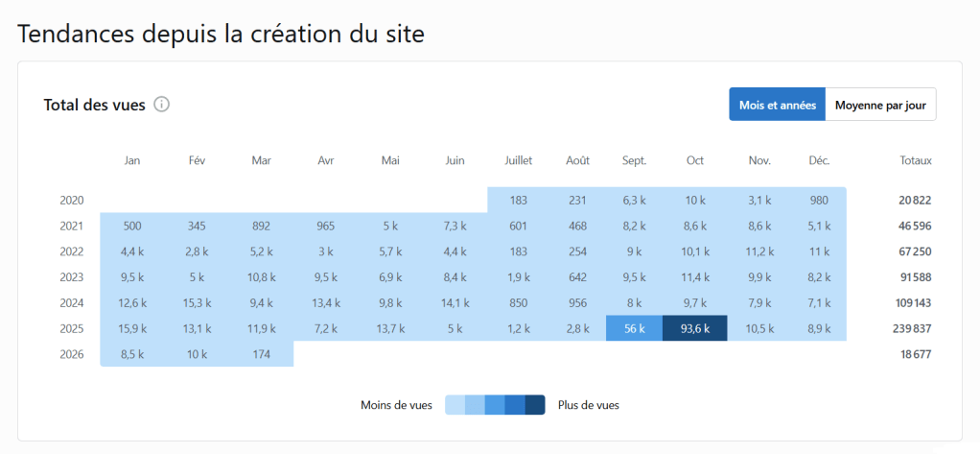Click the 2025 year row label
The height and width of the screenshot is (454, 980).
72,328
